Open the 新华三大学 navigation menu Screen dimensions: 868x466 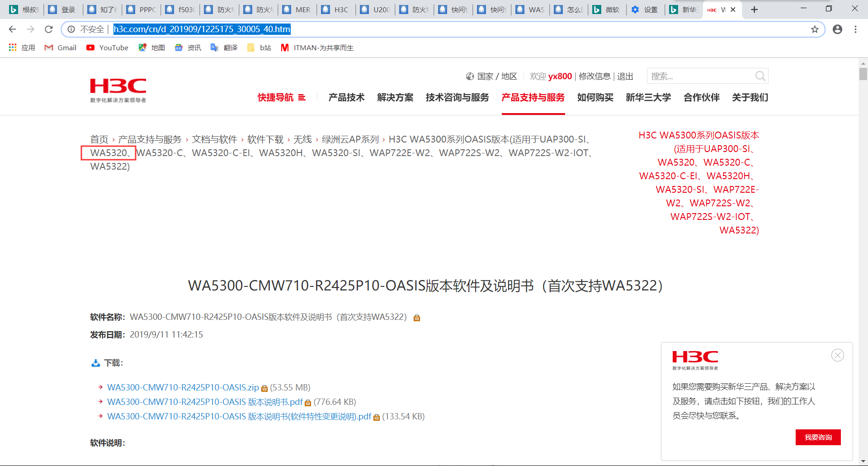point(648,97)
